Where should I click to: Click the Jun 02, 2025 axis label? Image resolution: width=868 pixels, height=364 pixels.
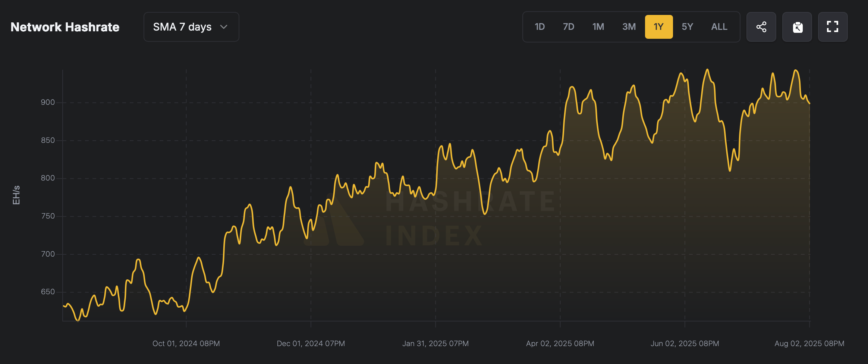tap(685, 343)
